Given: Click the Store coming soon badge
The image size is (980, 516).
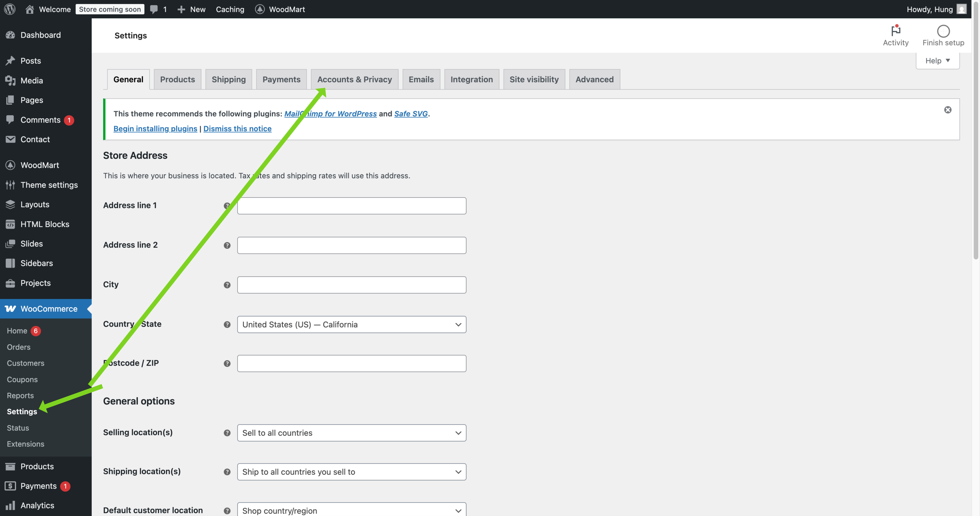Looking at the screenshot, I should (110, 9).
